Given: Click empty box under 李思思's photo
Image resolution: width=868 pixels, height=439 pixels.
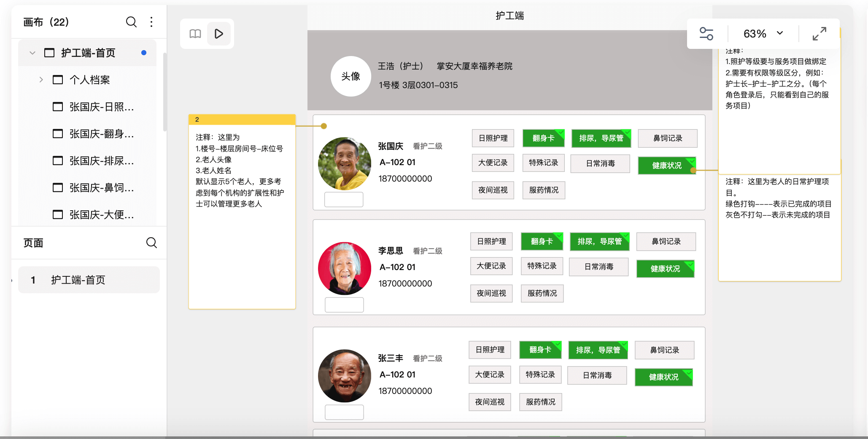Looking at the screenshot, I should pyautogui.click(x=344, y=305).
